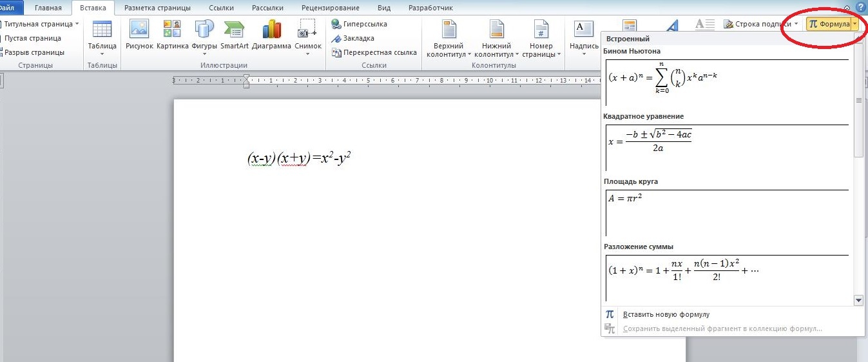Click the Рисунок picture icon
The width and height of the screenshot is (868, 362).
pos(139,30)
